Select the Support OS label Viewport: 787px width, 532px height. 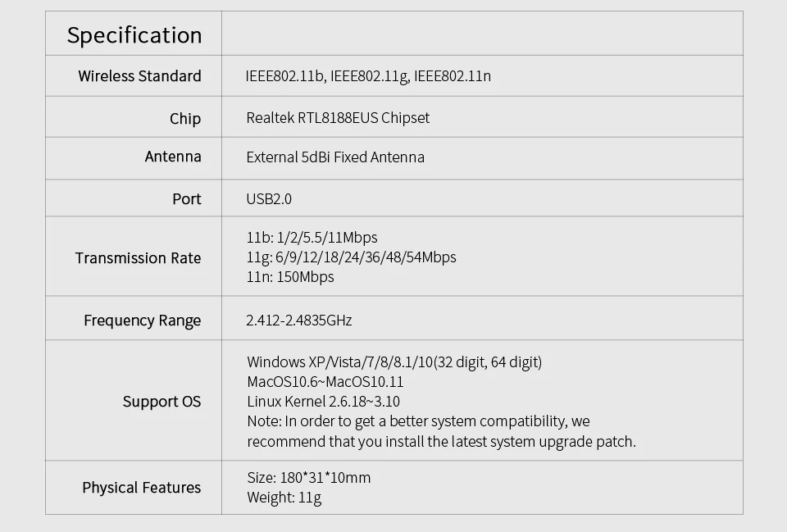161,402
